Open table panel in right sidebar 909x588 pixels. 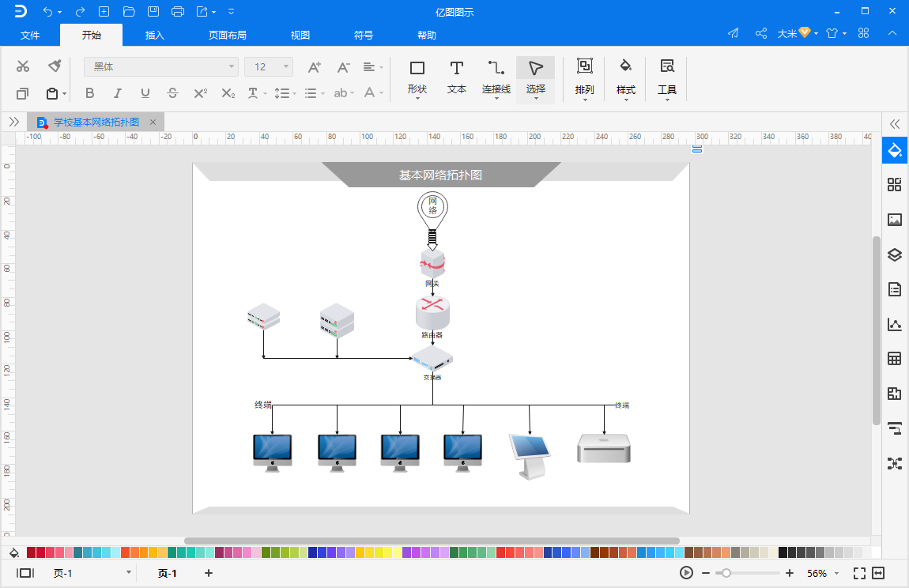[x=895, y=358]
